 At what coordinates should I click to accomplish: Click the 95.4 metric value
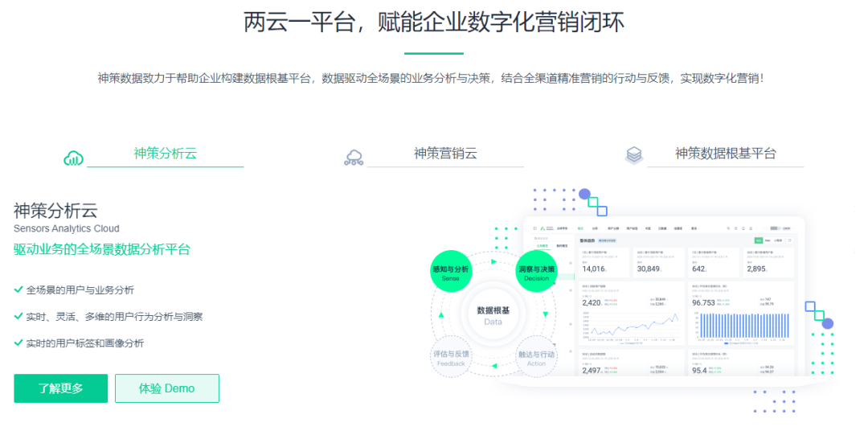point(699,370)
